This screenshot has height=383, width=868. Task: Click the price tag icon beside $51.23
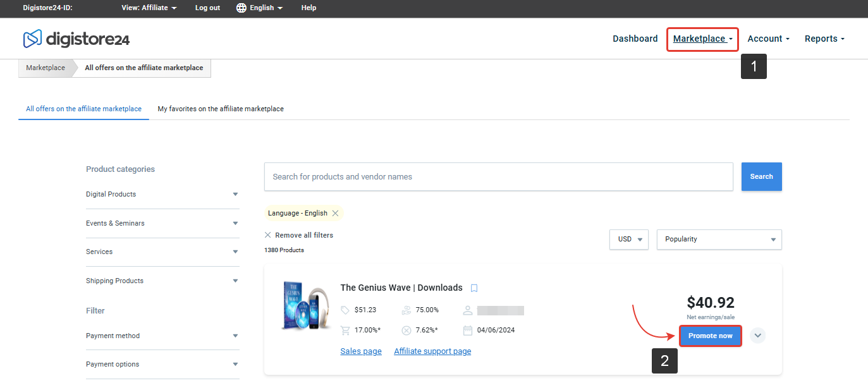point(345,310)
